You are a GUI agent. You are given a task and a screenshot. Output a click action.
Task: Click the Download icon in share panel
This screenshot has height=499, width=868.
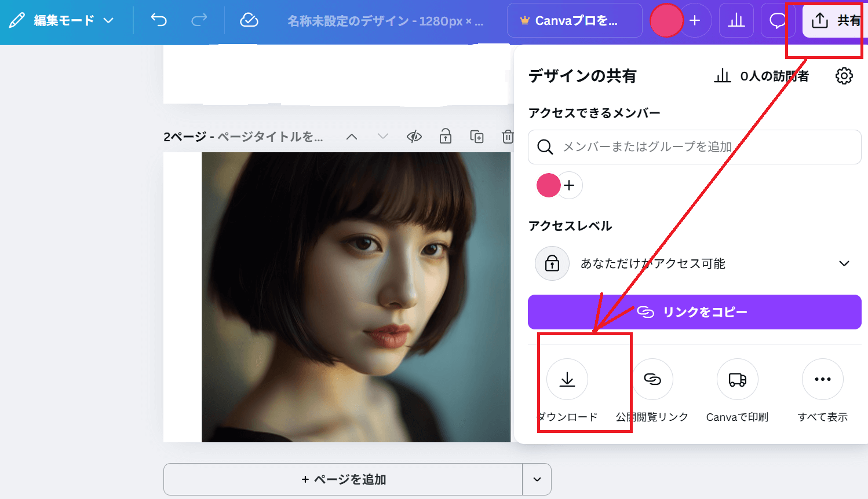click(x=567, y=379)
